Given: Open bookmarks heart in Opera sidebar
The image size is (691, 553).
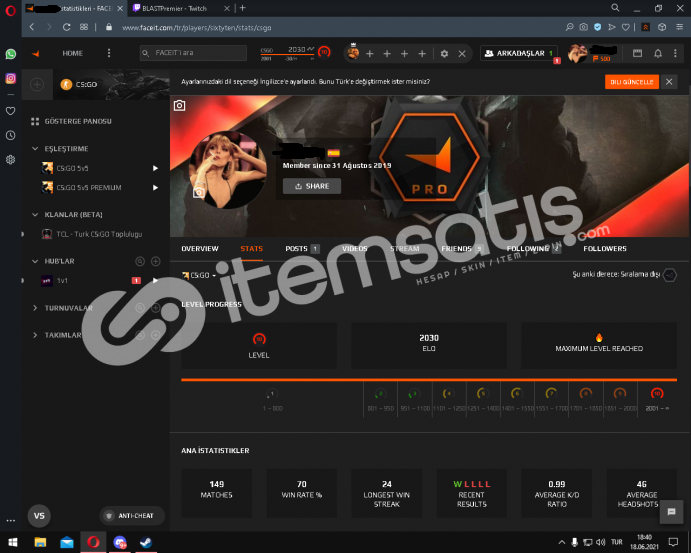Looking at the screenshot, I should tap(11, 111).
